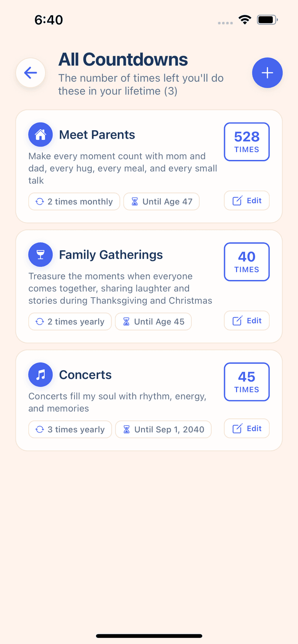Image resolution: width=298 pixels, height=644 pixels.
Task: Select the Until Sep 1, 2040 tag
Action: coord(163,430)
